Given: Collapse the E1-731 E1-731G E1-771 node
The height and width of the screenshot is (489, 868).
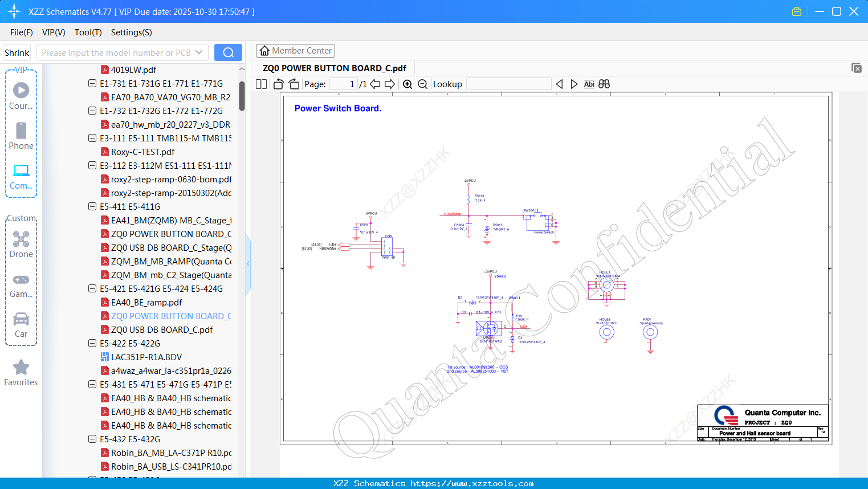Looking at the screenshot, I should click(92, 83).
